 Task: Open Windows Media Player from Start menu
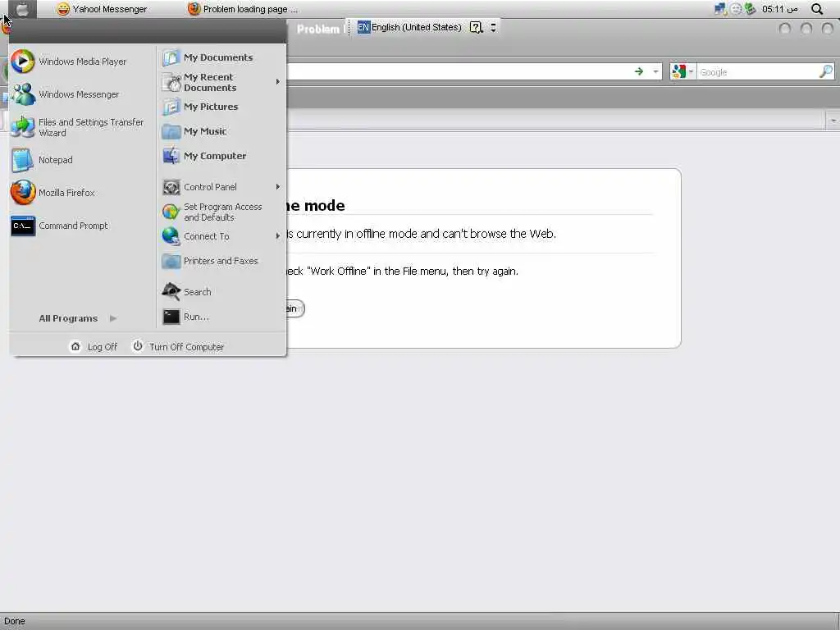pos(22,62)
